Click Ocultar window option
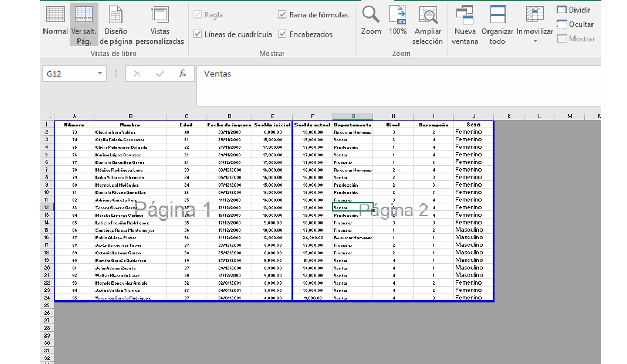The image size is (627, 364). [575, 24]
